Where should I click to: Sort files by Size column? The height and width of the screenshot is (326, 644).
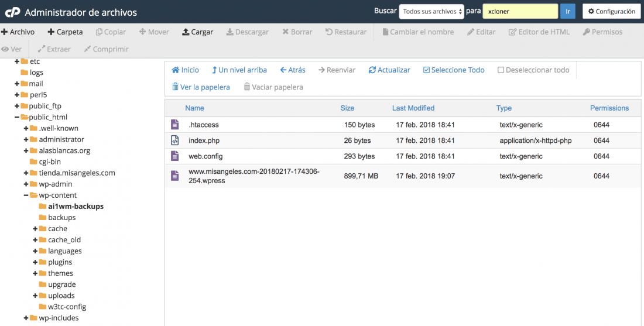[347, 108]
